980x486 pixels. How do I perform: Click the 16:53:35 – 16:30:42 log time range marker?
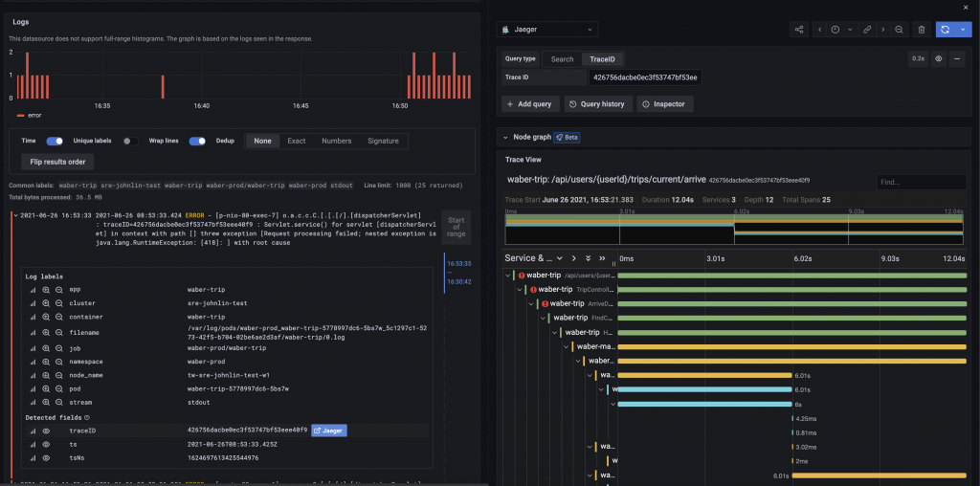pyautogui.click(x=458, y=273)
